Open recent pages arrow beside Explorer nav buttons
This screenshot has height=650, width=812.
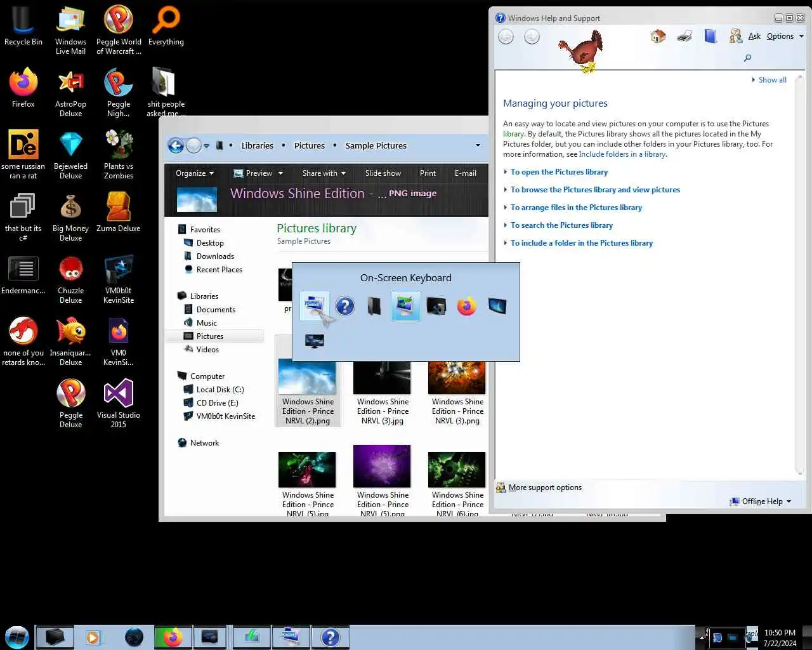(x=206, y=146)
